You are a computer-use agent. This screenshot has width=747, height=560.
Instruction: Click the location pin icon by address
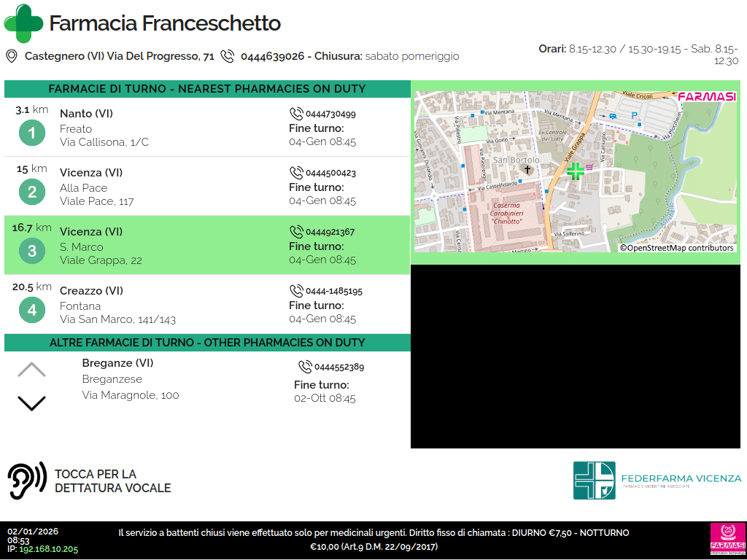12,56
